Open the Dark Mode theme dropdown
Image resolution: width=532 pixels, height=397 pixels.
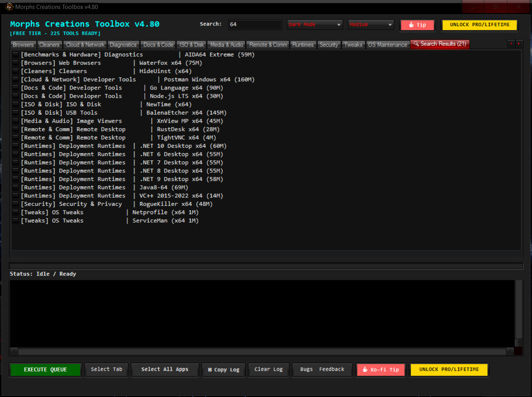[315, 25]
